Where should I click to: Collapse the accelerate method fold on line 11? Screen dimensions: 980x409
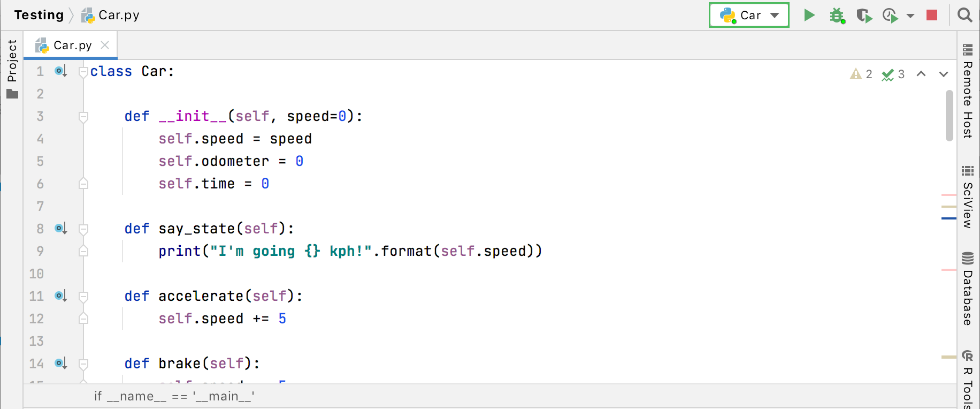tap(83, 297)
